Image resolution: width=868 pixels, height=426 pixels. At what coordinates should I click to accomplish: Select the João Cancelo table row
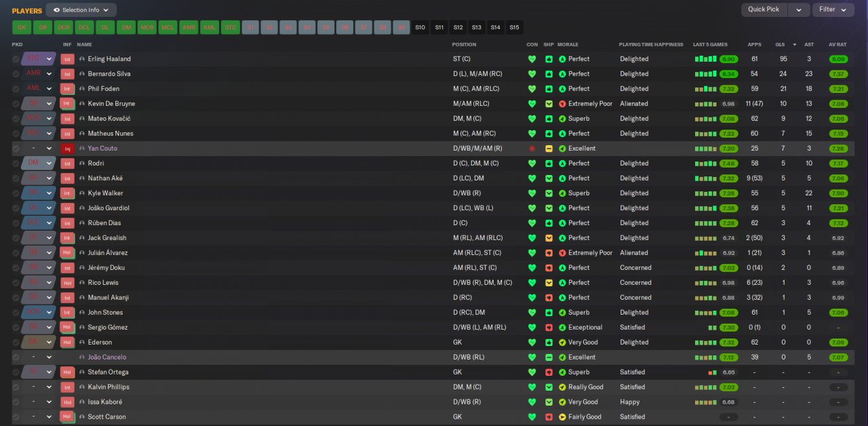433,357
